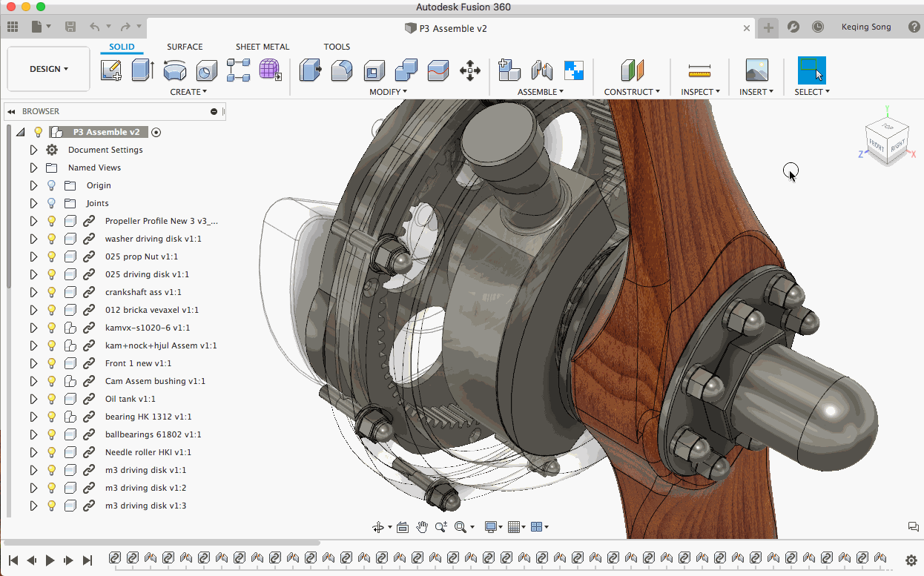Expand the Named Views folder
This screenshot has height=576, width=924.
pos(33,168)
